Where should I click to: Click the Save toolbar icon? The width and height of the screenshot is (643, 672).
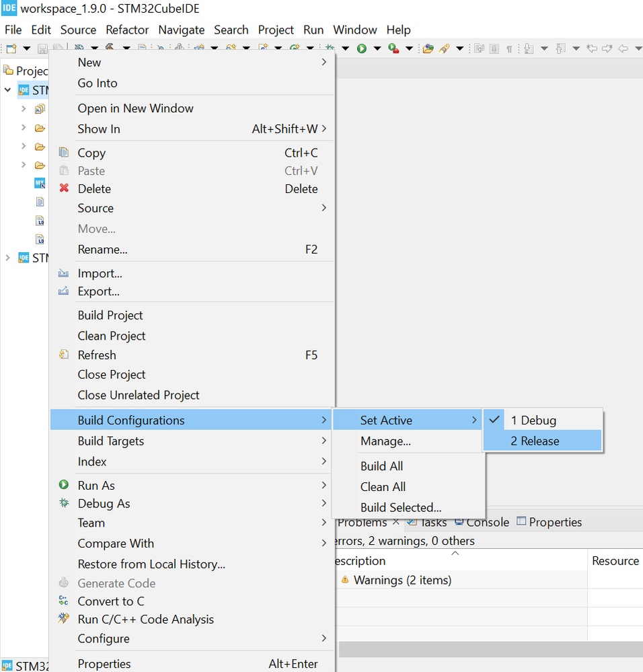pos(42,48)
